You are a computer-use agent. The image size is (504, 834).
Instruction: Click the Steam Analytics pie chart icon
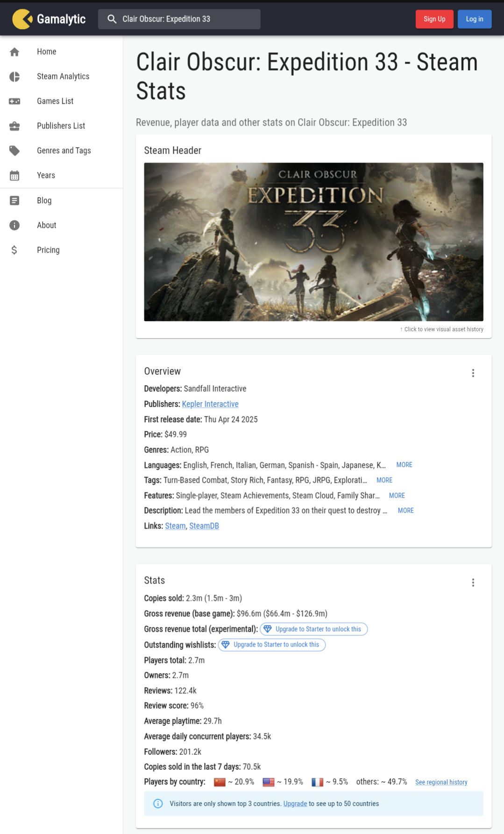[x=14, y=77]
